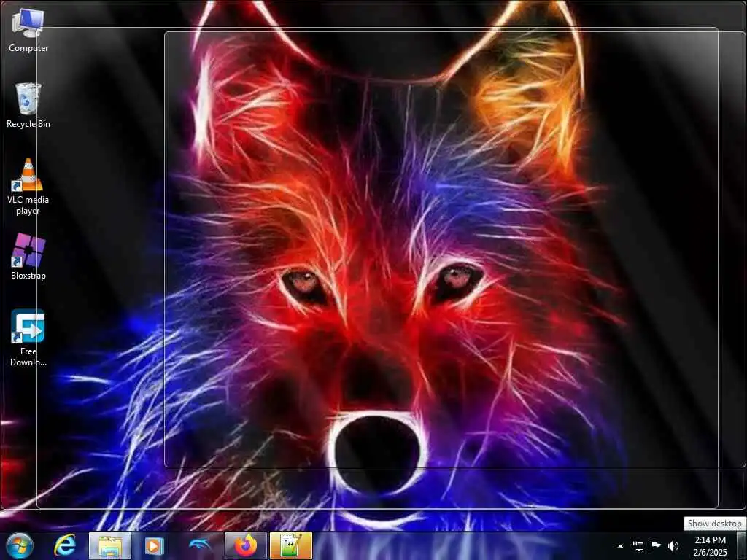Switch to Firefox in the taskbar

245,545
